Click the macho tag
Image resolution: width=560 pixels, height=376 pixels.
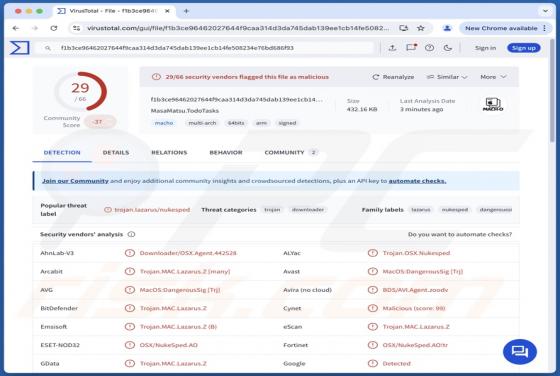pyautogui.click(x=164, y=123)
